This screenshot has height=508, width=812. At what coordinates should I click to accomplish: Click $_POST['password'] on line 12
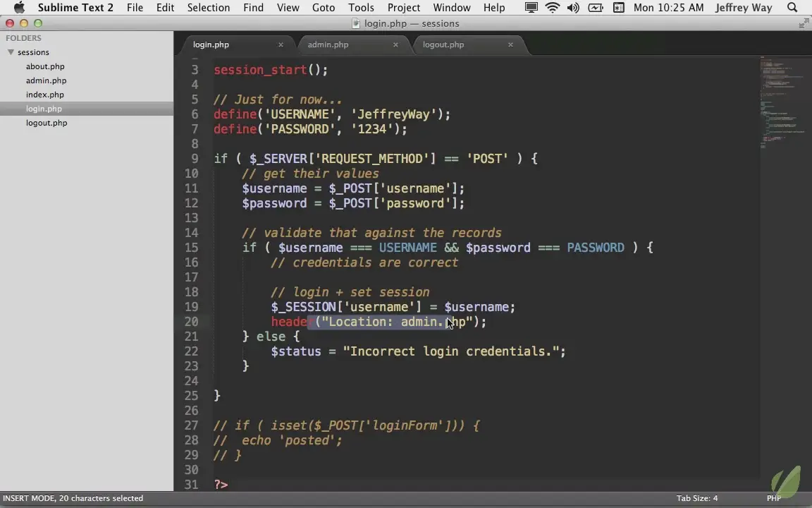click(393, 203)
